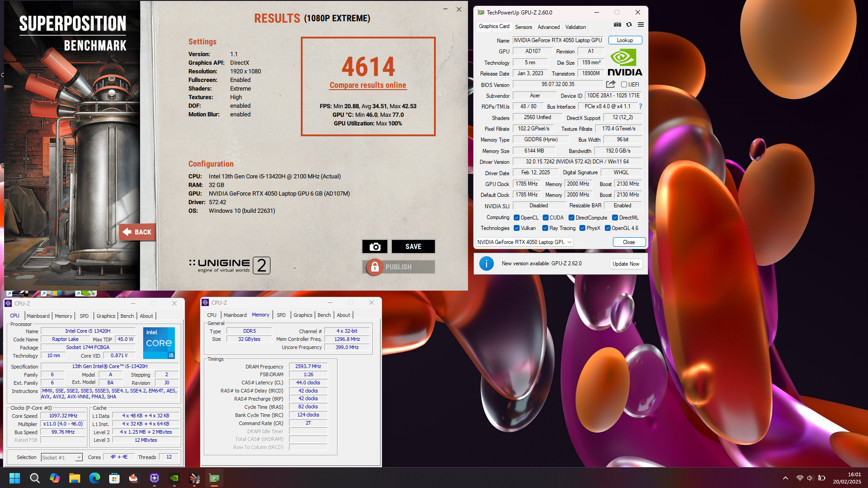
Task: Switch to Advanced tab in GPU-Z
Action: click(548, 27)
